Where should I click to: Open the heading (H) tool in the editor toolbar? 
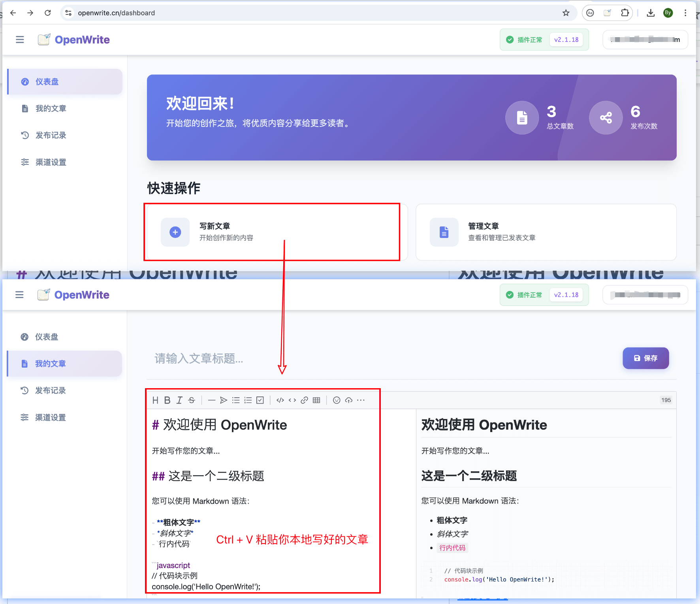tap(155, 400)
